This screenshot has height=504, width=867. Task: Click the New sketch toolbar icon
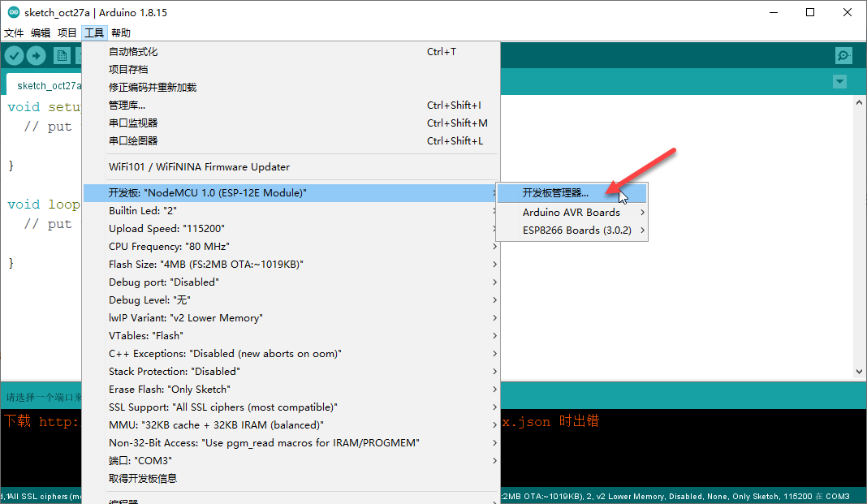(x=62, y=55)
